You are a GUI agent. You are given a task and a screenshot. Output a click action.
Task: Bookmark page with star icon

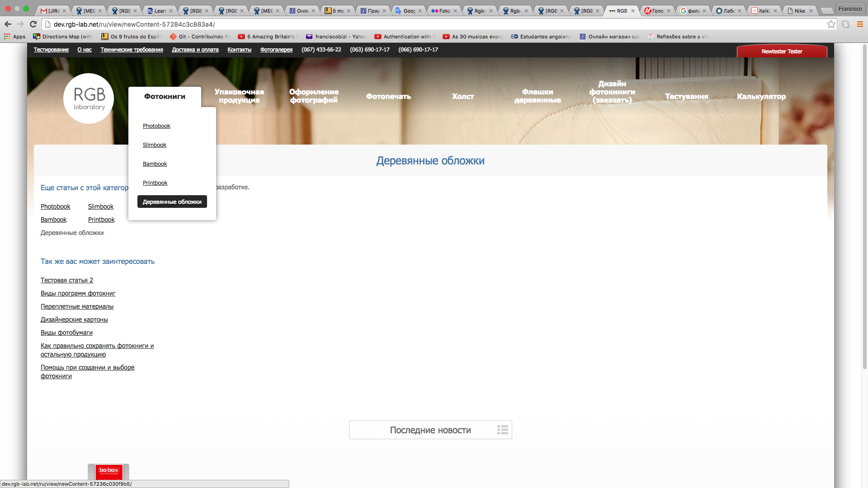(831, 24)
